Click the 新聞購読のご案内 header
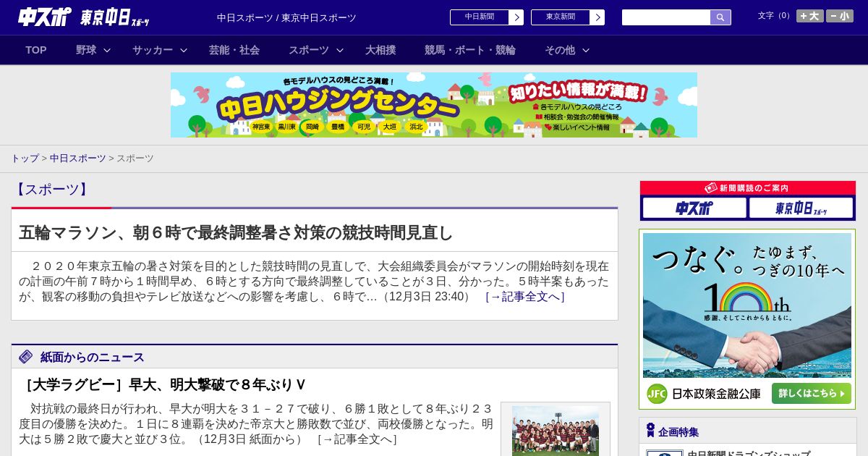The height and width of the screenshot is (456, 868). (748, 188)
